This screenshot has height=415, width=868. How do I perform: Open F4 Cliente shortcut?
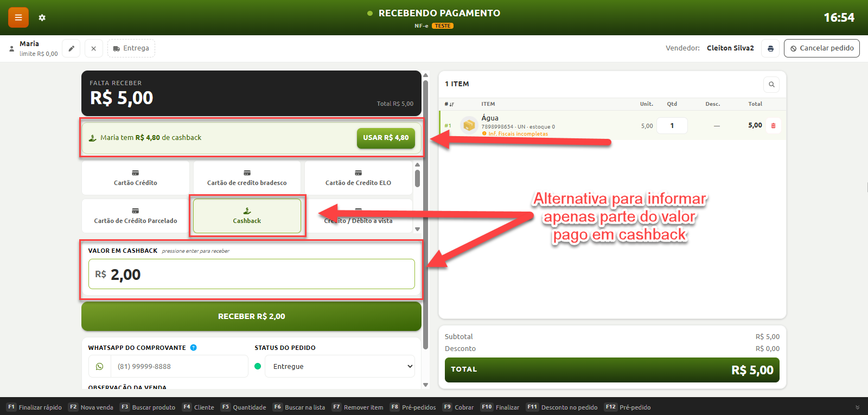pos(198,407)
